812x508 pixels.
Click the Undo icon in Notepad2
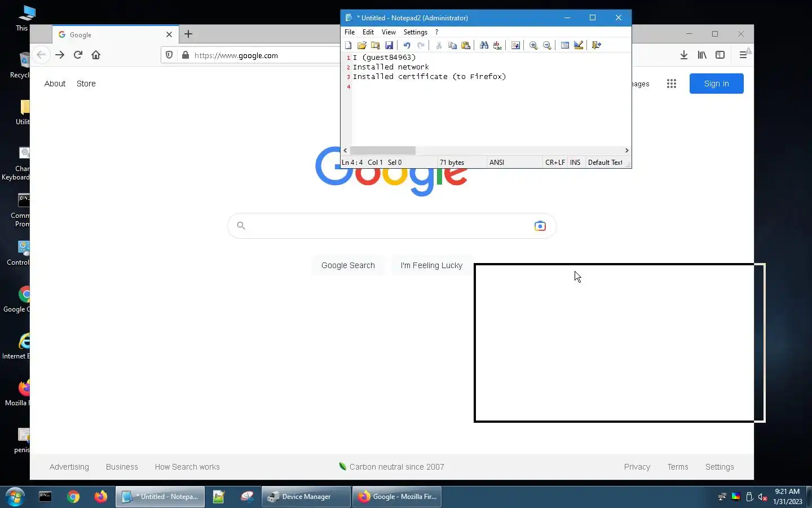(x=407, y=45)
